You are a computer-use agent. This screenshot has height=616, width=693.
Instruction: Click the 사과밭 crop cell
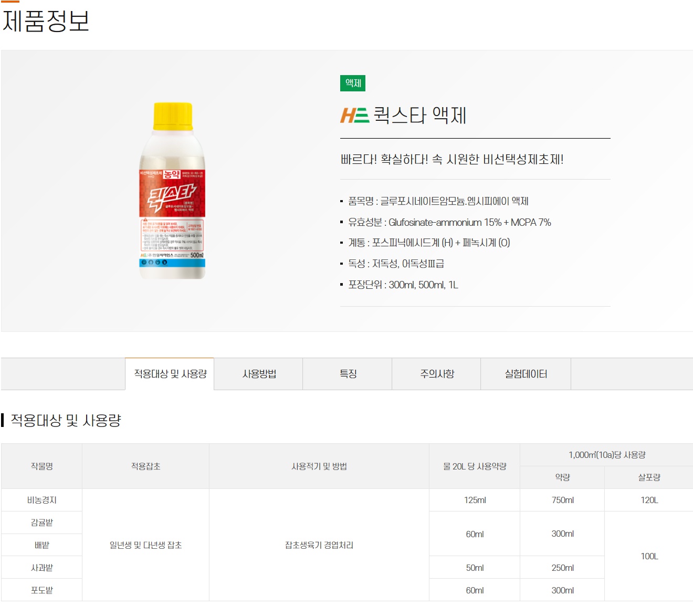[x=41, y=568]
